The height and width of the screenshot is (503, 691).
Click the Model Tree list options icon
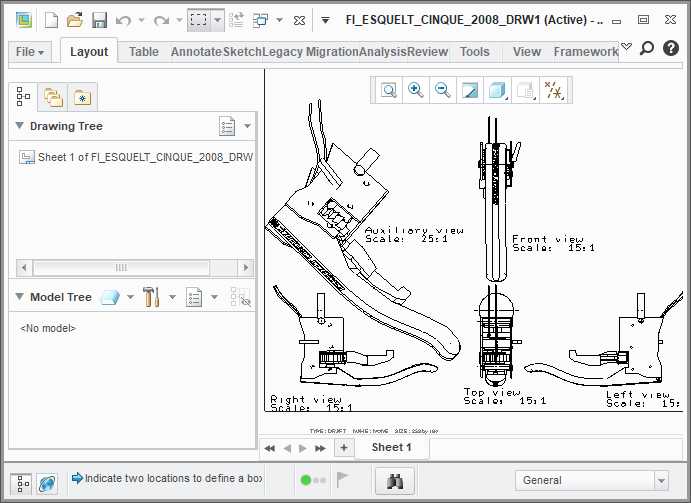(193, 297)
